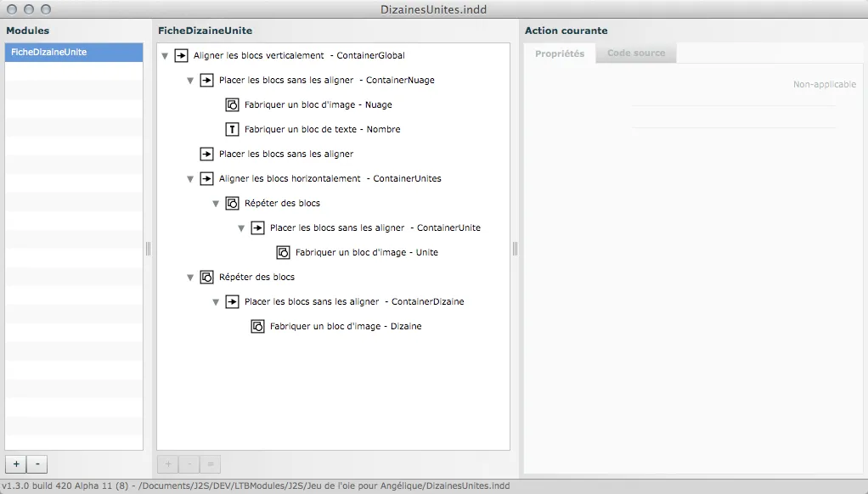This screenshot has width=868, height=494.
Task: Add a new module with plus button
Action: coord(16,464)
